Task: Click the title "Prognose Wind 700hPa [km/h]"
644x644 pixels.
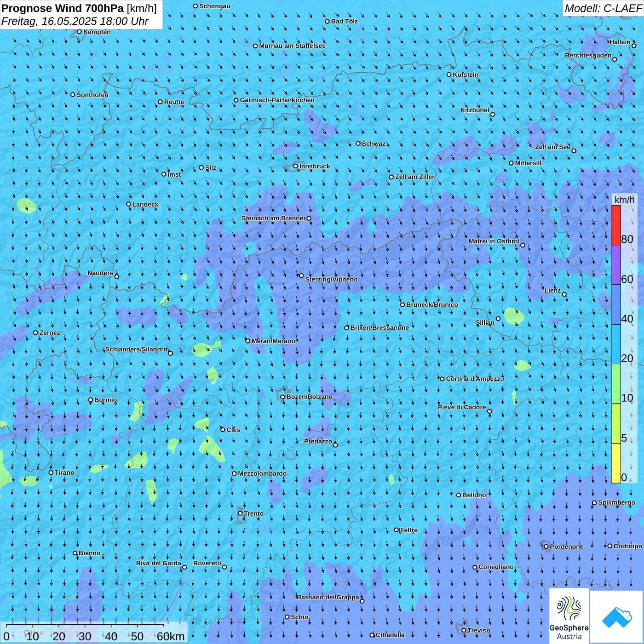Action: point(79,8)
